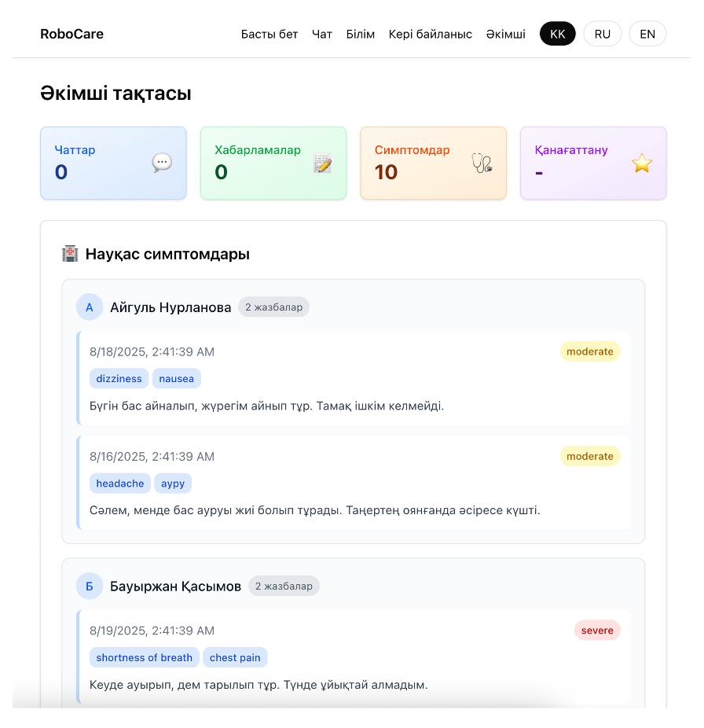Click the 2 жазбалар badge for Бауыржан Қасымов
The image size is (704, 728).
(284, 586)
